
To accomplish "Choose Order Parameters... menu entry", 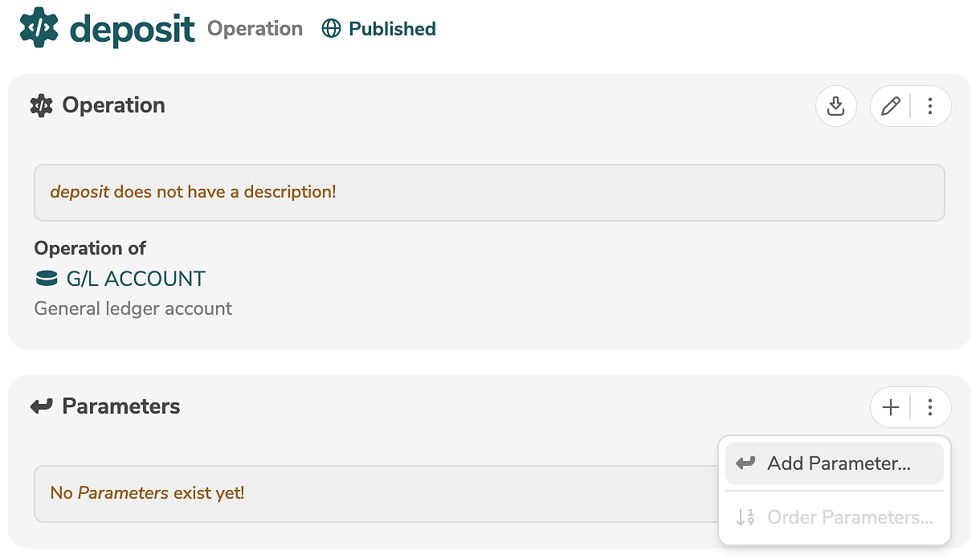I will click(849, 517).
